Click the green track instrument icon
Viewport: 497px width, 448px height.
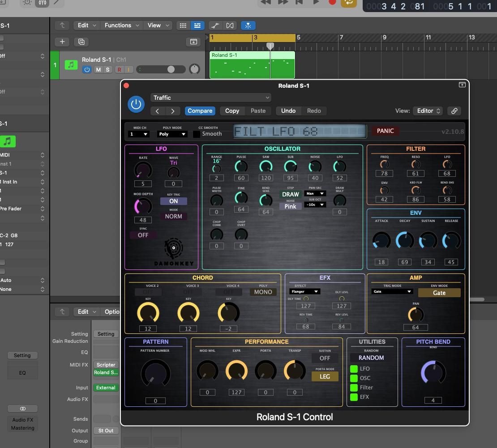point(71,65)
